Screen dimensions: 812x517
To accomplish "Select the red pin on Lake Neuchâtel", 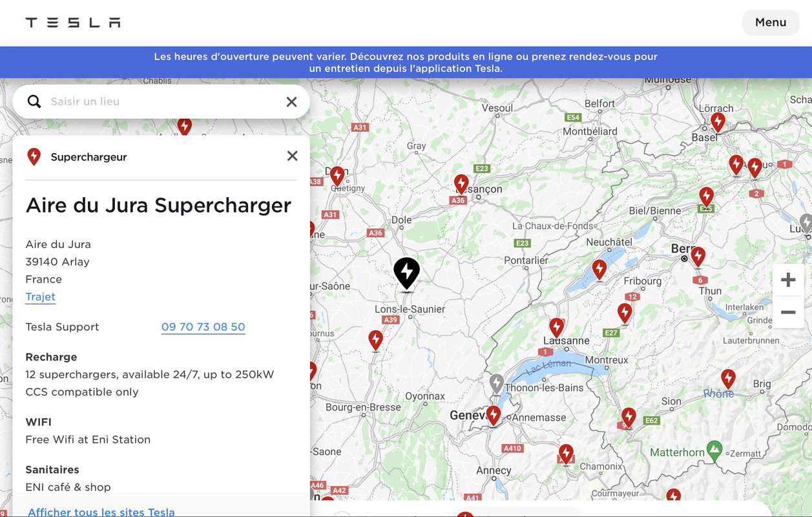I will point(599,269).
